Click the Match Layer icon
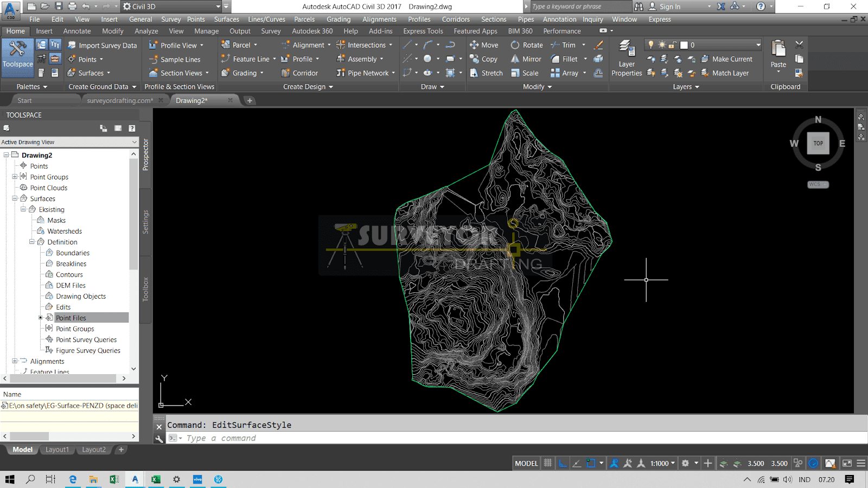This screenshot has width=868, height=488. (x=704, y=73)
